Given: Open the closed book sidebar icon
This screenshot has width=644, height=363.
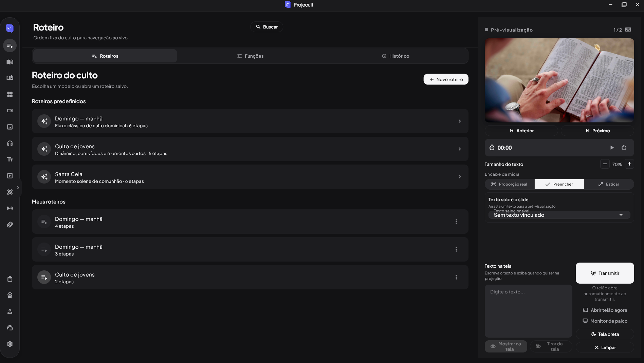Looking at the screenshot, I should [10, 62].
